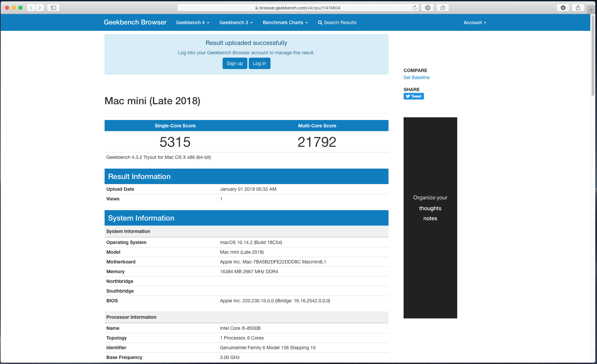
Task: Click the COMPARE sidebar heading
Action: click(x=415, y=70)
